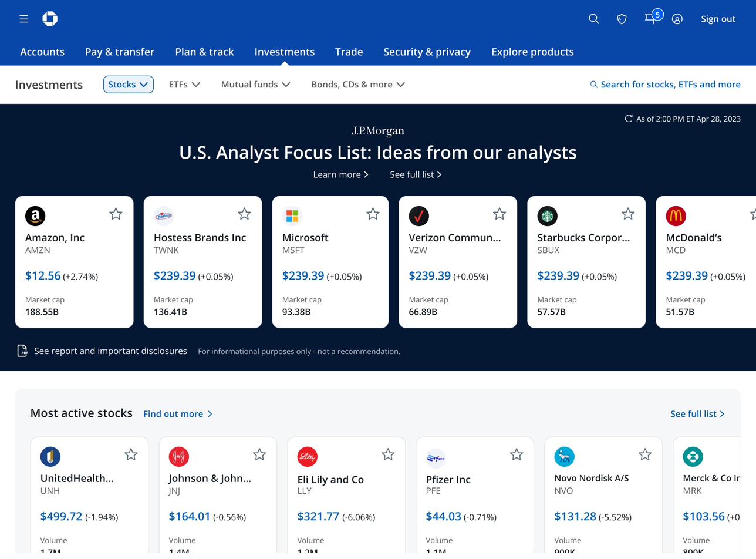Click the Novo Nordisk logo

click(565, 456)
